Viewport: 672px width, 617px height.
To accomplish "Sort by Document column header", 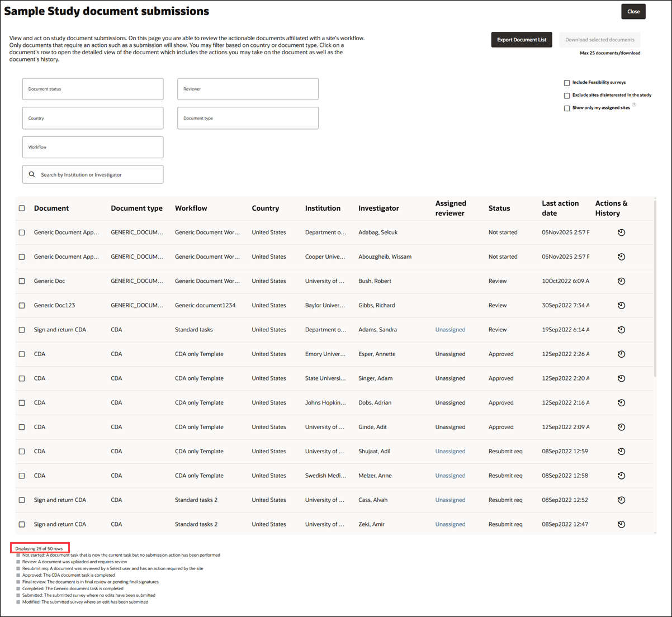I will tap(51, 208).
